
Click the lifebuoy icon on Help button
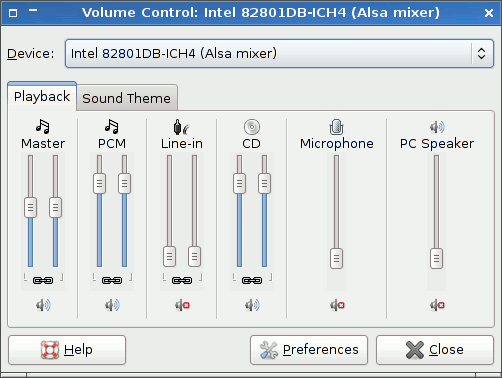tap(50, 350)
